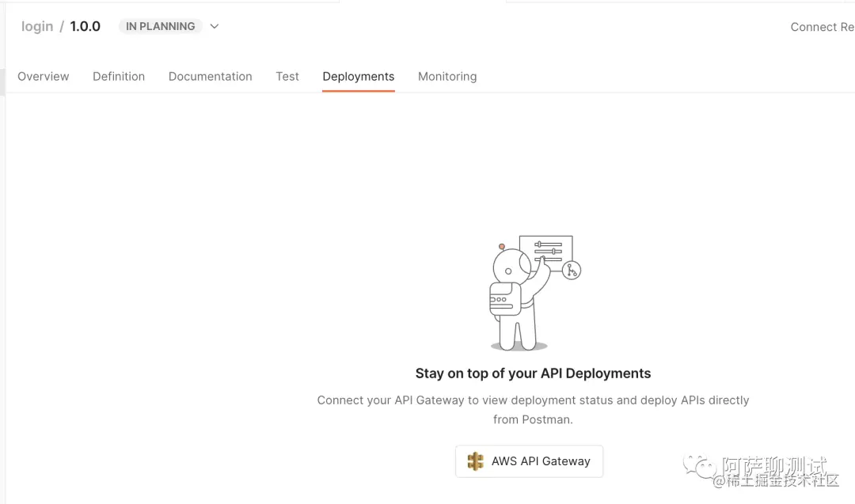Click the AWS API Gateway logo icon
Viewport: 855px width, 504px height.
click(476, 461)
